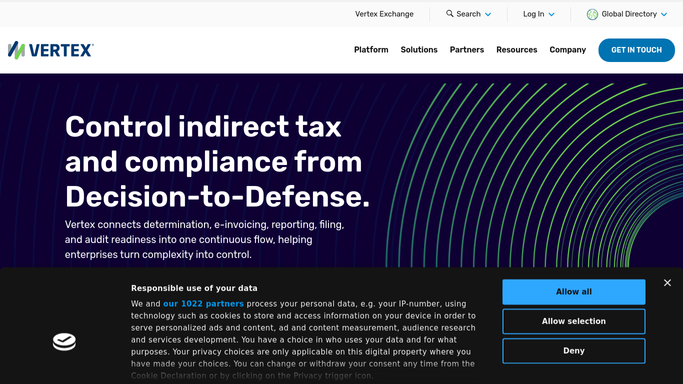Open the Vertex Exchange link
The height and width of the screenshot is (384, 683).
point(384,14)
